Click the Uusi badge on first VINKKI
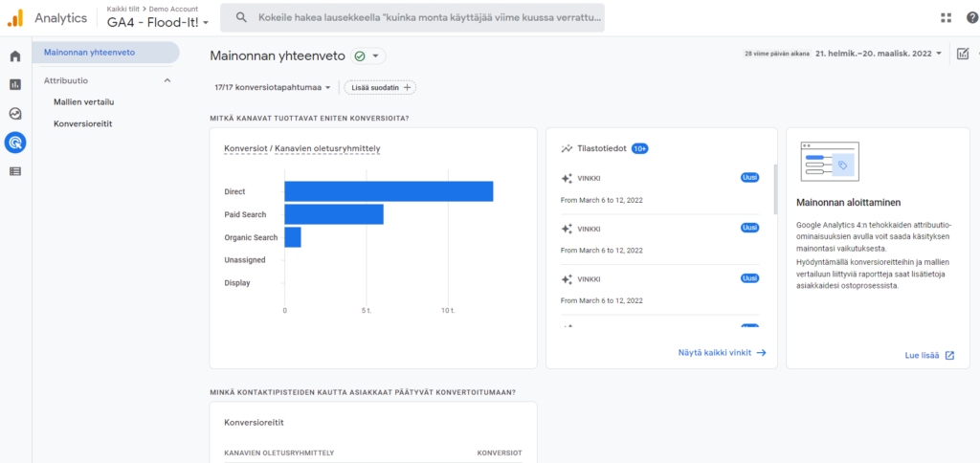 (x=750, y=178)
